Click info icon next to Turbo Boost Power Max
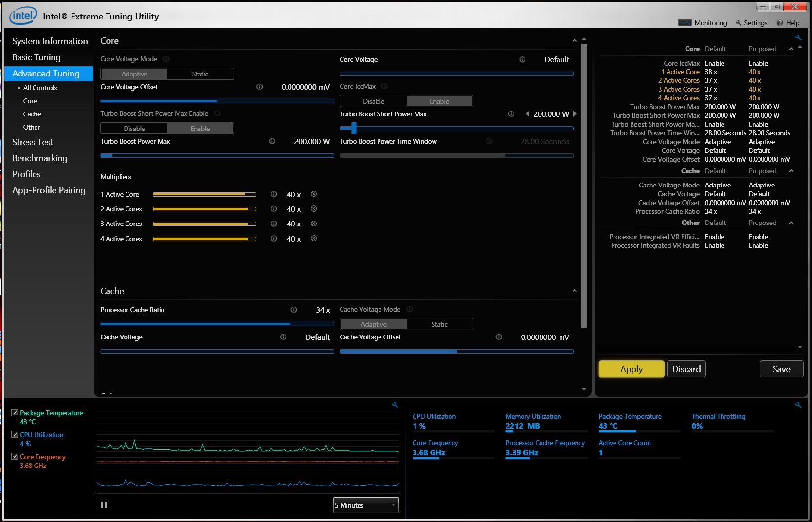Viewport: 812px width, 522px height. 271,141
